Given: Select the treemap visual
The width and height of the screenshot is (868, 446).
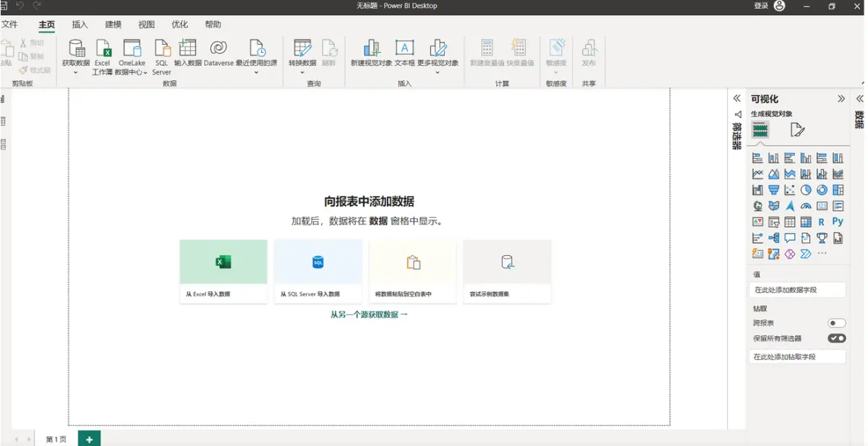Looking at the screenshot, I should pyautogui.click(x=838, y=190).
